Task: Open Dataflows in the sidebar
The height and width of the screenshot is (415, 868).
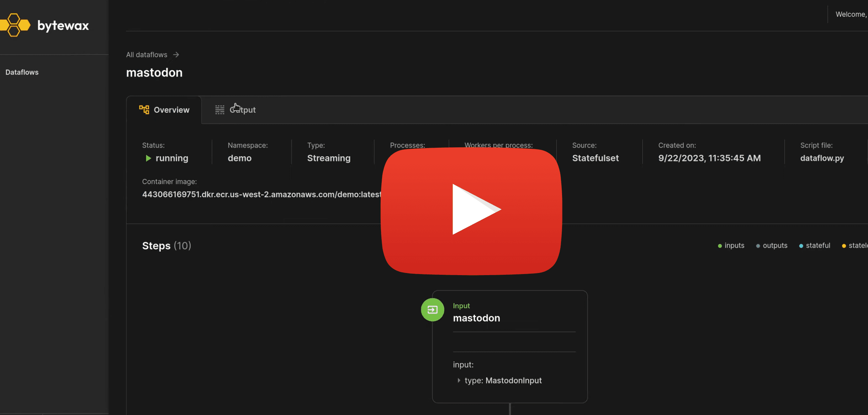Action: click(22, 72)
